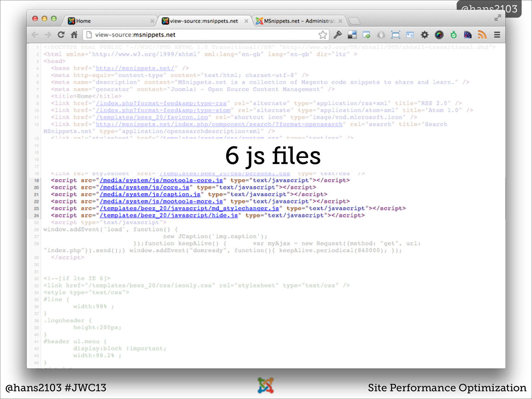Open the gear extension icon in toolbar

coord(425,35)
